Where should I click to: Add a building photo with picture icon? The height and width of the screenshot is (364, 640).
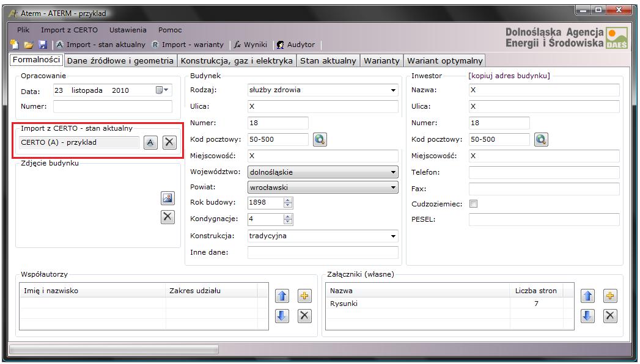[x=167, y=198]
